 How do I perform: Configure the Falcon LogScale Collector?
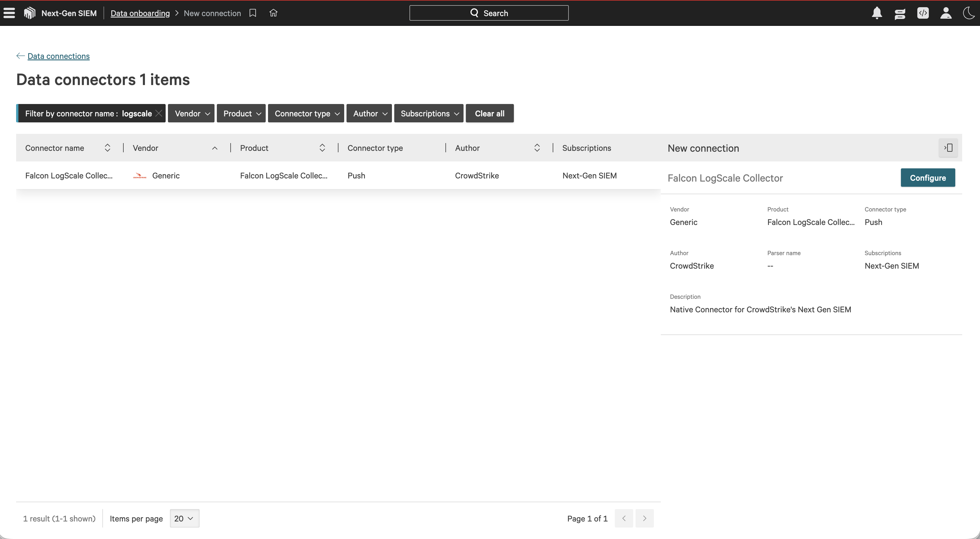pyautogui.click(x=927, y=178)
